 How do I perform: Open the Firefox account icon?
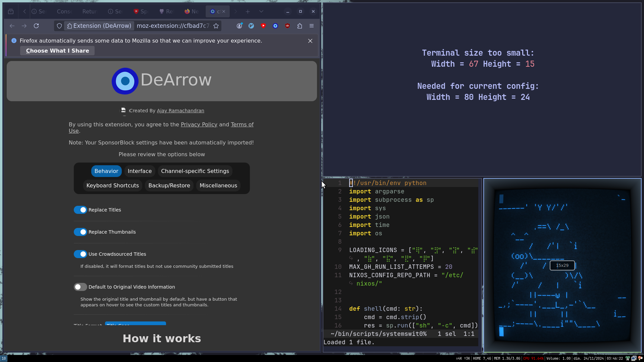click(239, 26)
